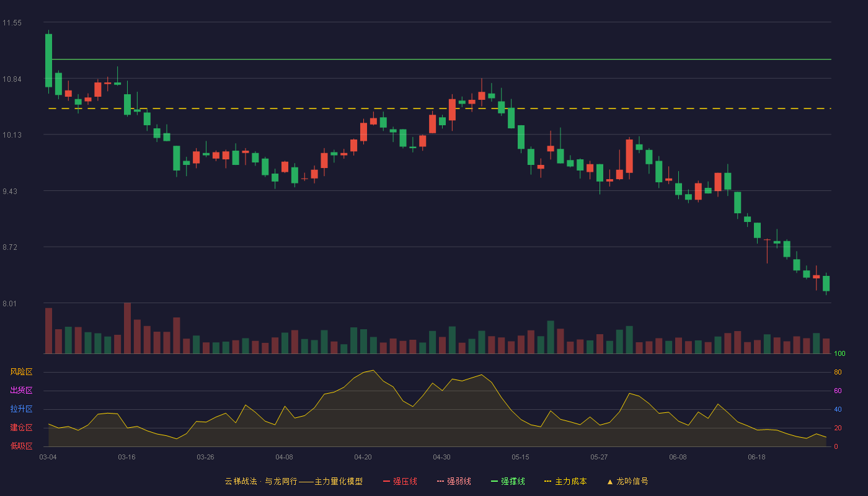The width and height of the screenshot is (868, 496).
Task: Click the green horizontal 强撑线 support line
Action: tap(440, 60)
